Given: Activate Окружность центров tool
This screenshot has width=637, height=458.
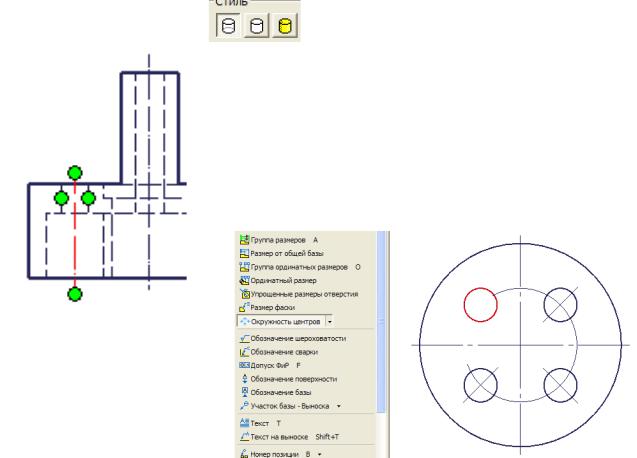Looking at the screenshot, I should pos(281,321).
